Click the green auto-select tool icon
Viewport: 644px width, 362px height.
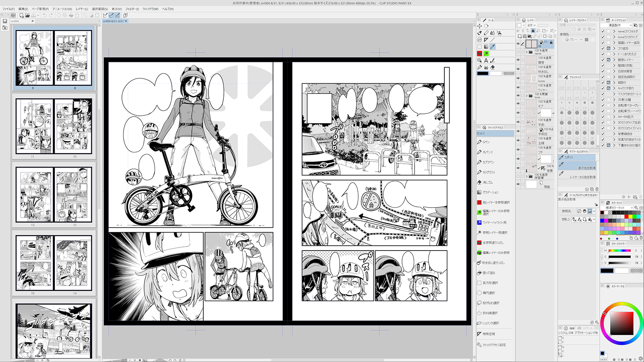(x=486, y=53)
